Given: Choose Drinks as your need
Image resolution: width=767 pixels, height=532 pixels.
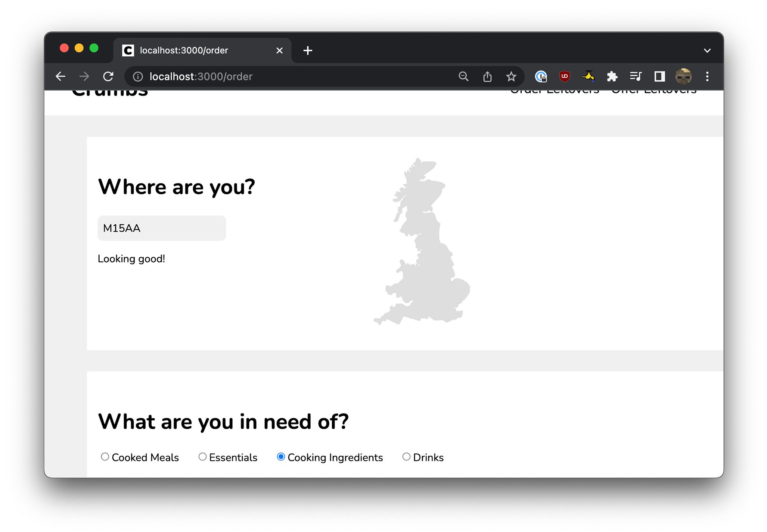Looking at the screenshot, I should click(406, 457).
